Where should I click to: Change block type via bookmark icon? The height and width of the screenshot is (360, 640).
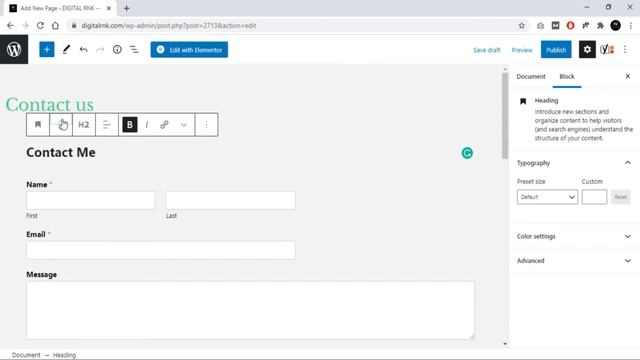pyautogui.click(x=38, y=124)
